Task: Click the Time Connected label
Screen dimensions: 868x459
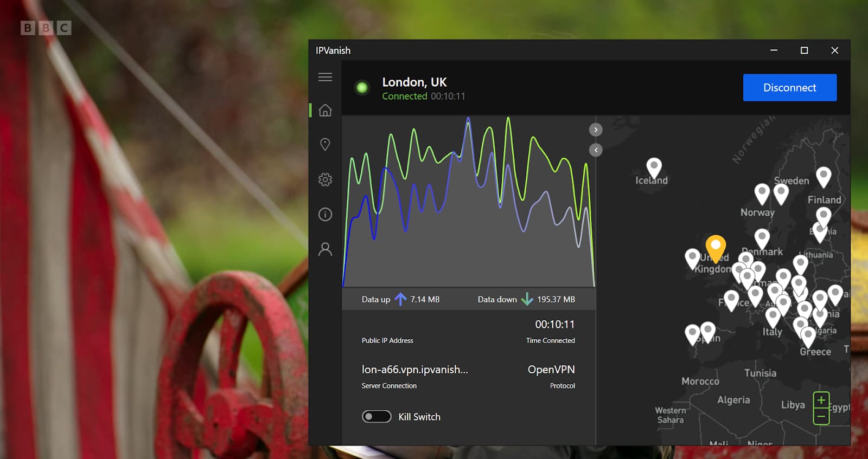Action: click(x=551, y=340)
